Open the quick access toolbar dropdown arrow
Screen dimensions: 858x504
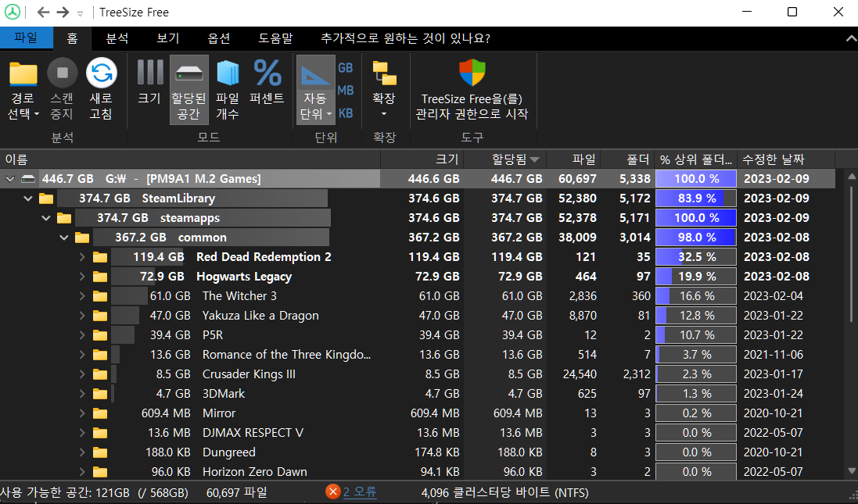point(80,13)
